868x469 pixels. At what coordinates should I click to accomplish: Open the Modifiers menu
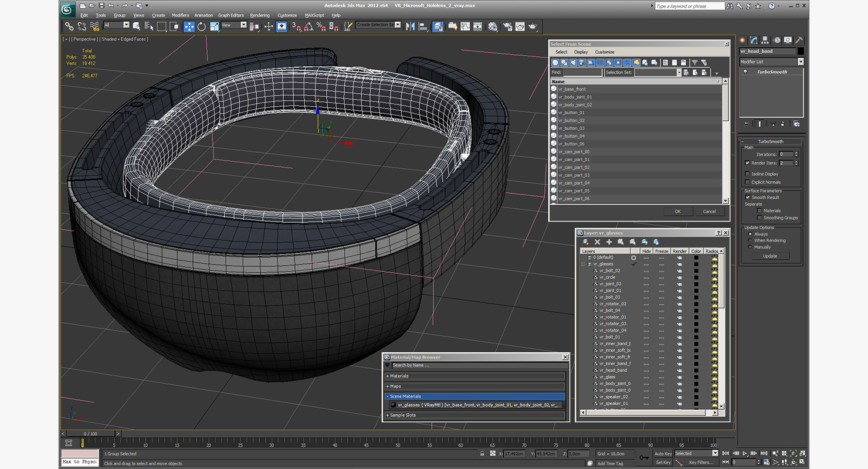click(180, 15)
